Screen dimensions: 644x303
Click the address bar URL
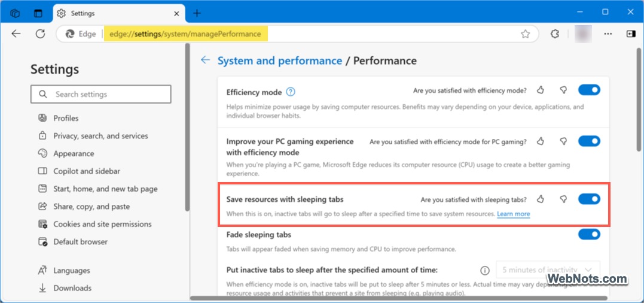[x=185, y=34]
